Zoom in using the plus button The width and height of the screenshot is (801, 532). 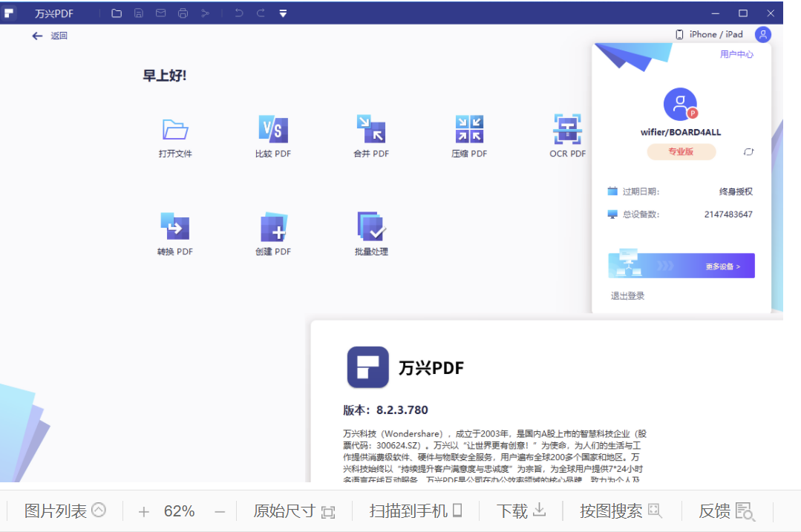143,510
